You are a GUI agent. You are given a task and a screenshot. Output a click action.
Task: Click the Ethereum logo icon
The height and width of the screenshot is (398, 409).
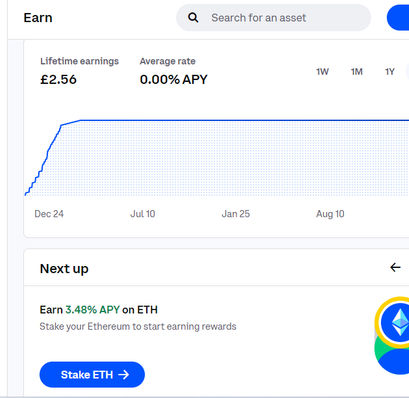pyautogui.click(x=397, y=322)
